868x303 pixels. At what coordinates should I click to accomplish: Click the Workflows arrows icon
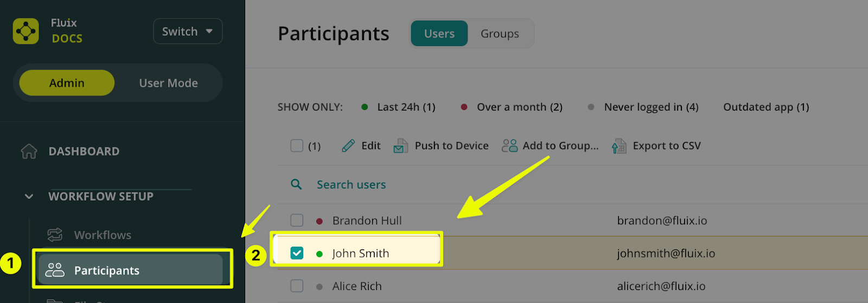[x=55, y=235]
